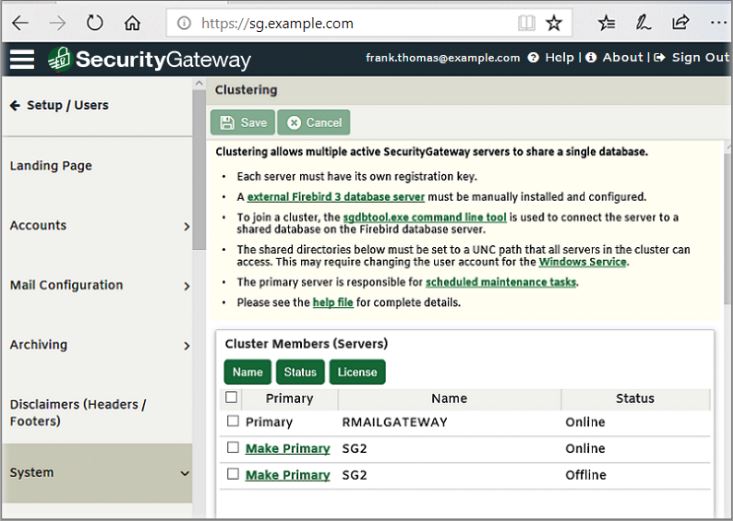
Task: Follow the Windows Service link
Action: pyautogui.click(x=582, y=262)
